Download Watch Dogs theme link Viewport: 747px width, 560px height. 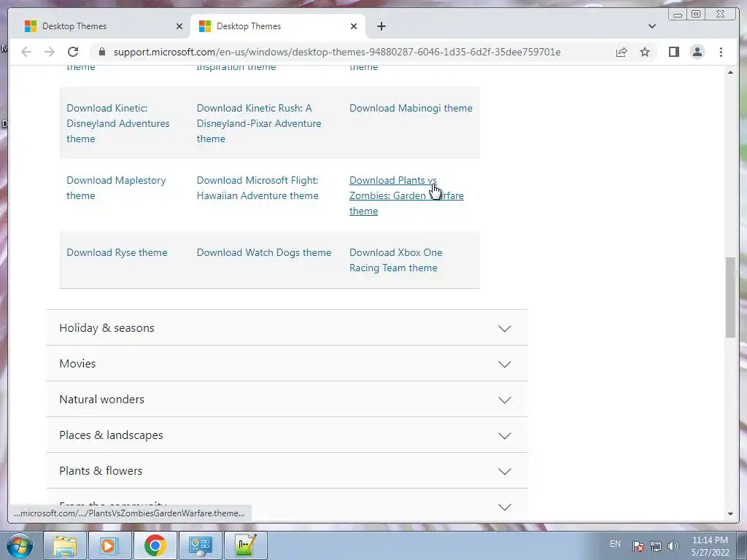[264, 252]
